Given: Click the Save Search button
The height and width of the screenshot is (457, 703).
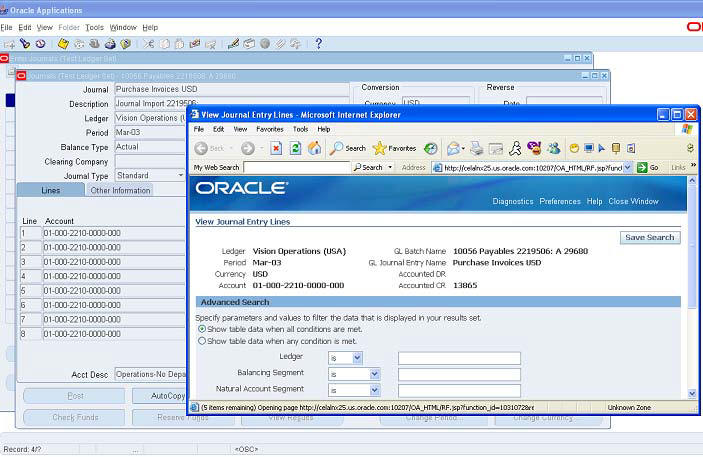Looking at the screenshot, I should click(x=650, y=238).
